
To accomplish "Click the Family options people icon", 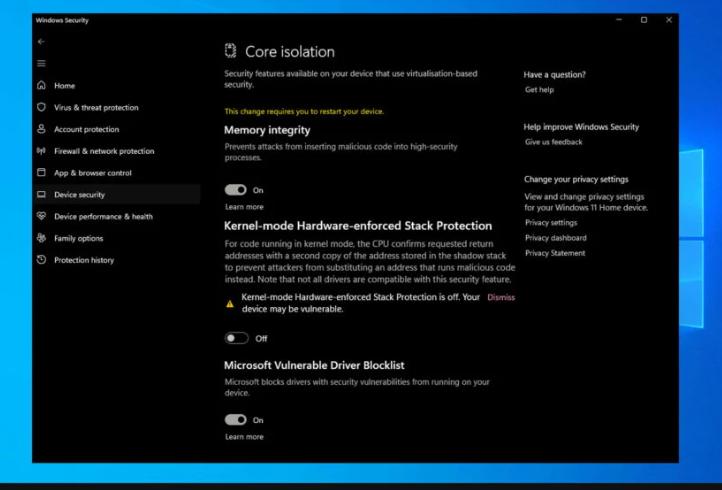I will click(41, 238).
